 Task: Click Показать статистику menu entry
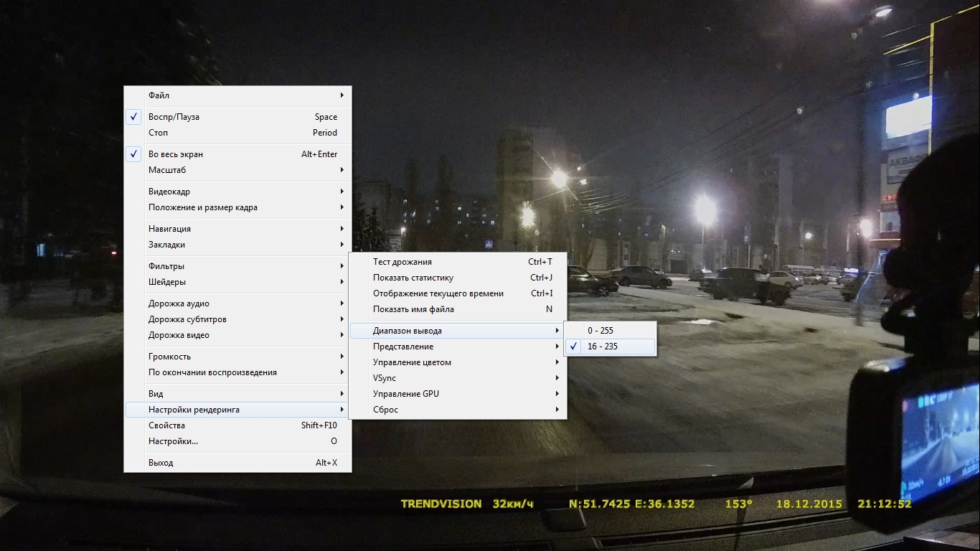click(x=413, y=278)
